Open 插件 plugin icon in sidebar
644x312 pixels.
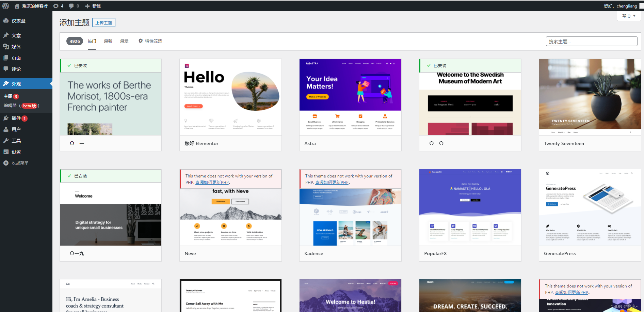tap(6, 118)
